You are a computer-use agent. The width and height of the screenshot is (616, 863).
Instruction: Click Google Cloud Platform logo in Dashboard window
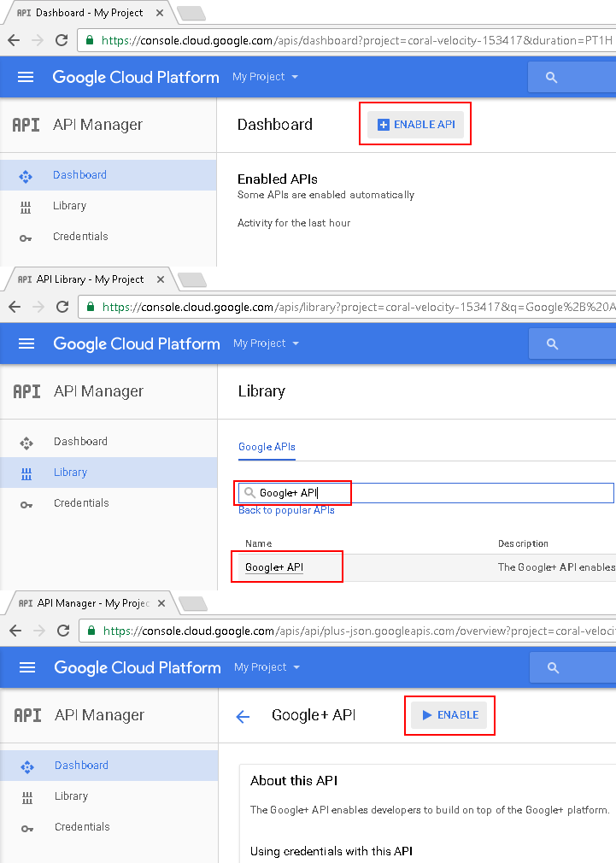point(136,77)
